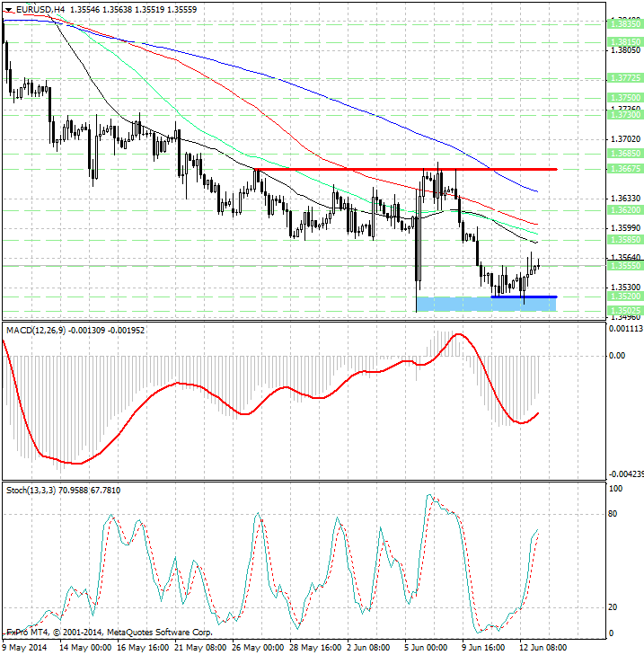Click the 1.35300 axis value
The image size is (644, 655).
625,288
